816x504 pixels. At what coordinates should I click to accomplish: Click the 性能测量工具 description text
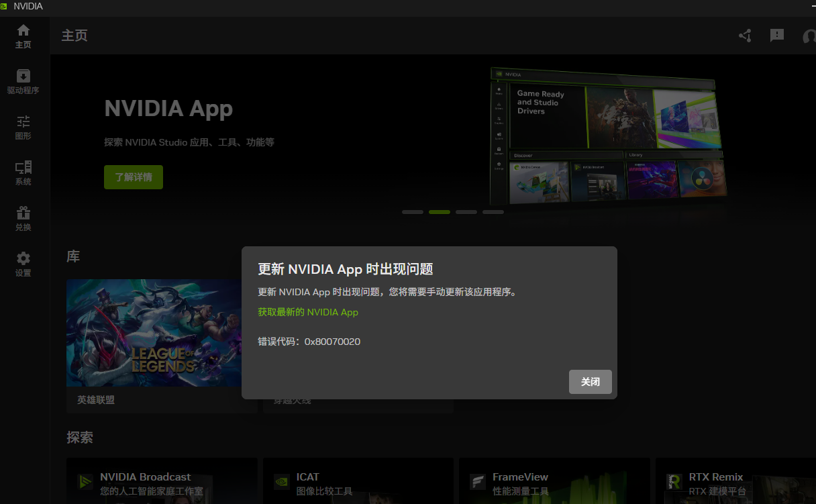pos(521,491)
